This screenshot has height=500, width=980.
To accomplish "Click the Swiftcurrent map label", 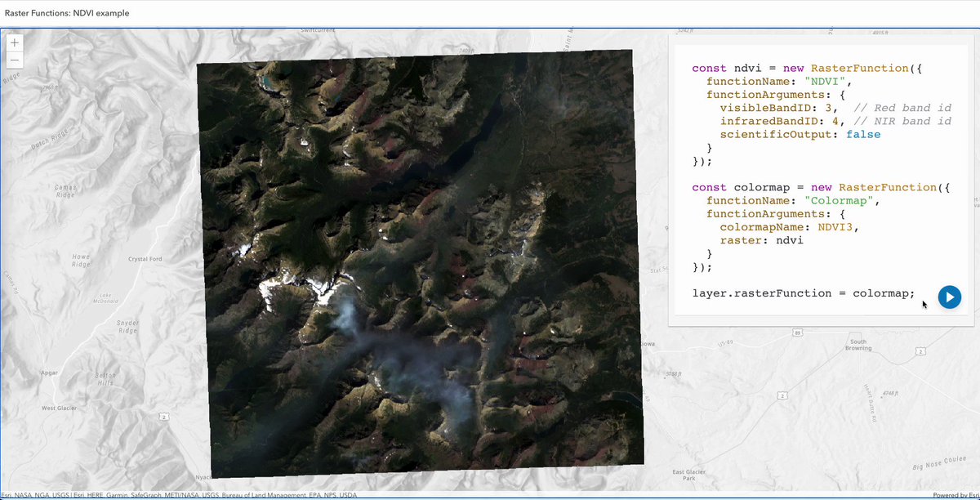I will click(318, 30).
